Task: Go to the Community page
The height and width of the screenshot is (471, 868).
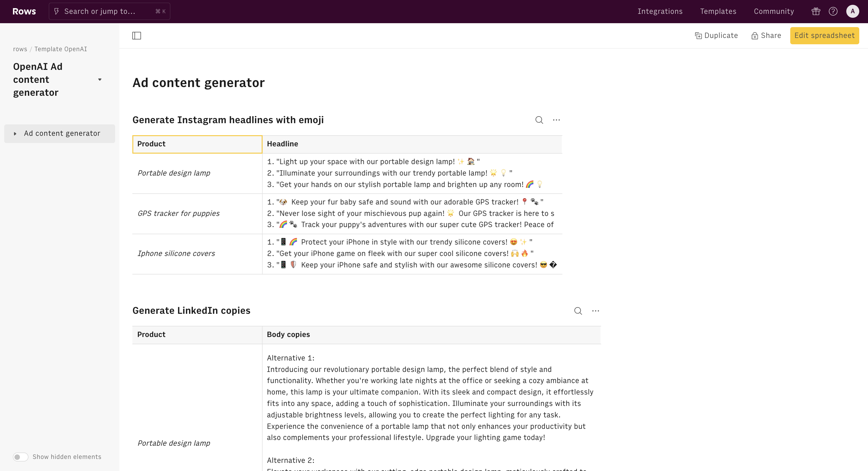Action: [774, 11]
